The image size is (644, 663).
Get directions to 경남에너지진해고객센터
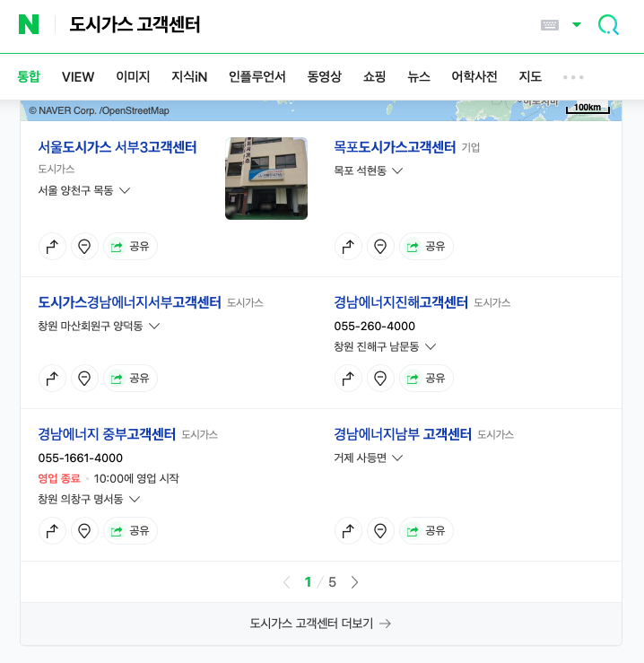click(348, 378)
